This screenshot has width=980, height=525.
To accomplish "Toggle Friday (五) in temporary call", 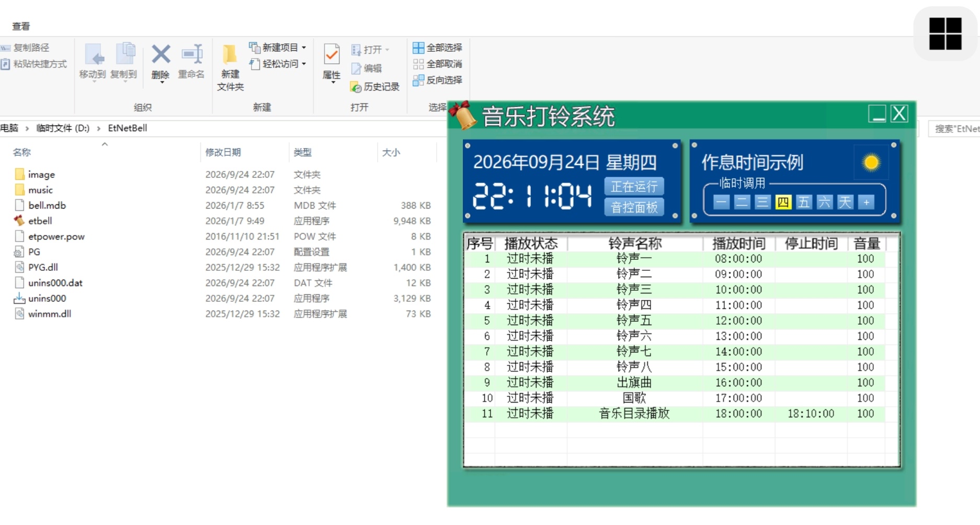I will [804, 202].
